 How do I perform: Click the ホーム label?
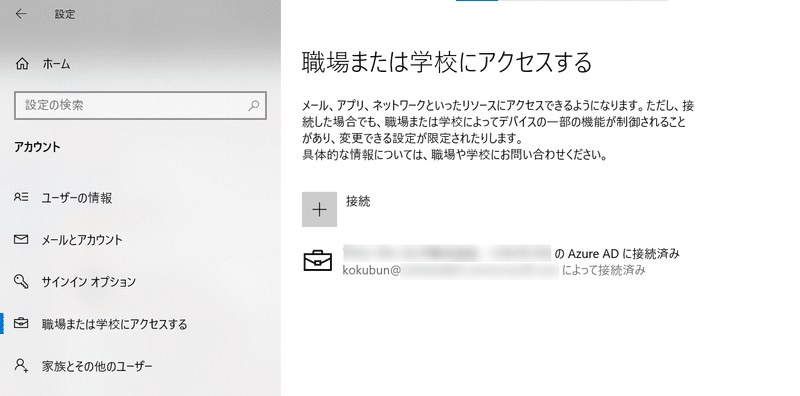(x=56, y=64)
